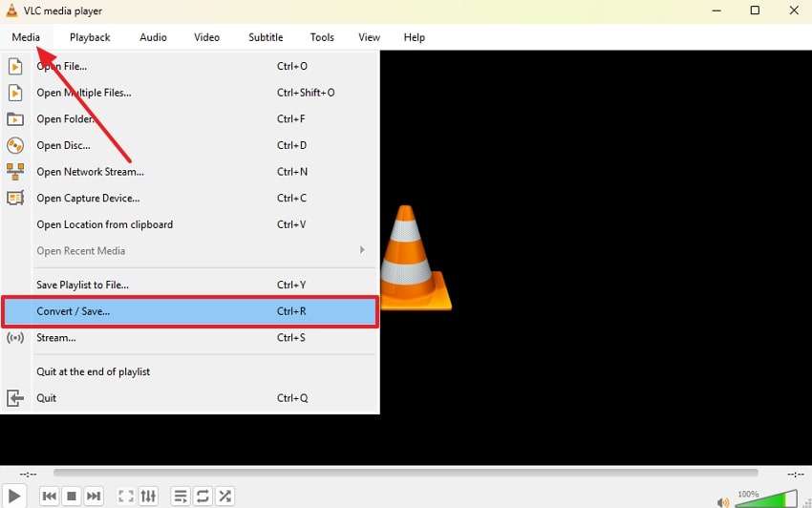Maximize the VLC window
Image resolution: width=812 pixels, height=508 pixels.
click(755, 11)
